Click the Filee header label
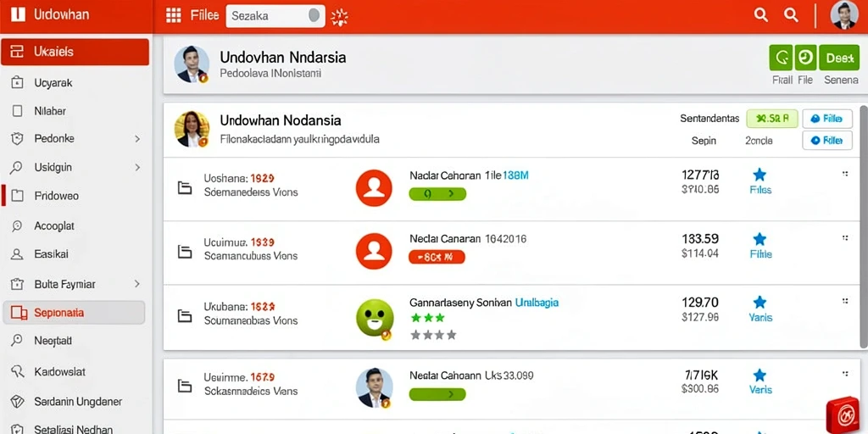This screenshot has height=434, width=868. click(204, 15)
